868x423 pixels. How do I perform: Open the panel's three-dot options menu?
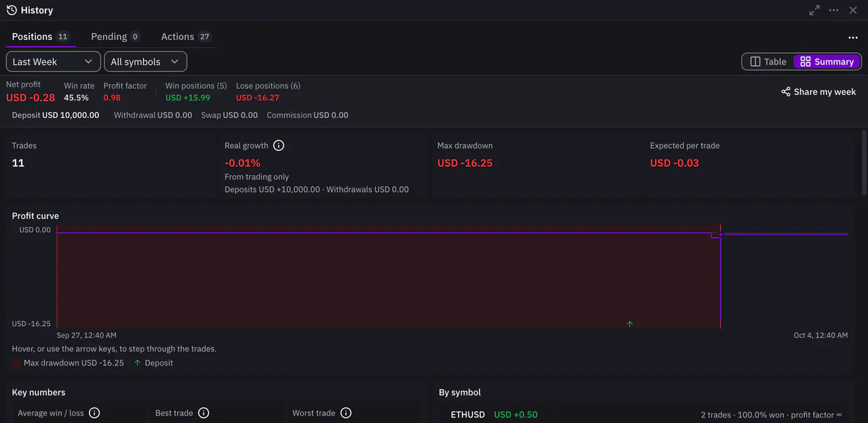[834, 10]
